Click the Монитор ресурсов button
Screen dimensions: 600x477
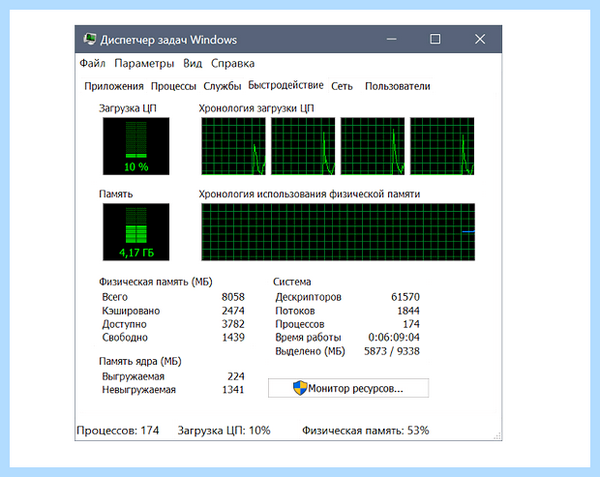click(x=348, y=388)
